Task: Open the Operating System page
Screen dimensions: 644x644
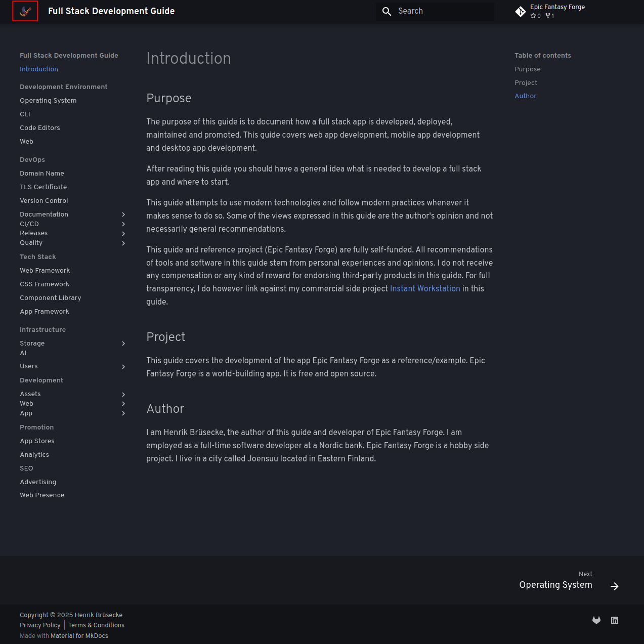Action: (x=48, y=101)
